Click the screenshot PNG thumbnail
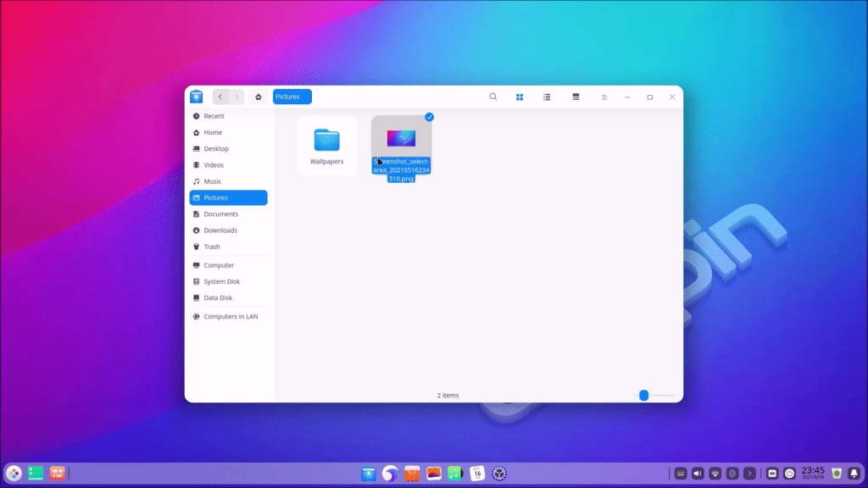The image size is (868, 488). point(401,137)
